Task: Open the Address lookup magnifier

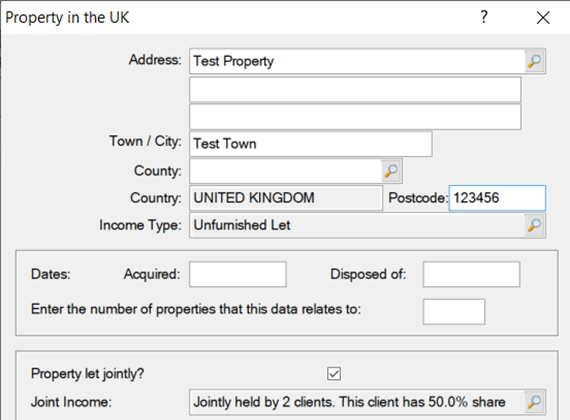Action: point(534,61)
